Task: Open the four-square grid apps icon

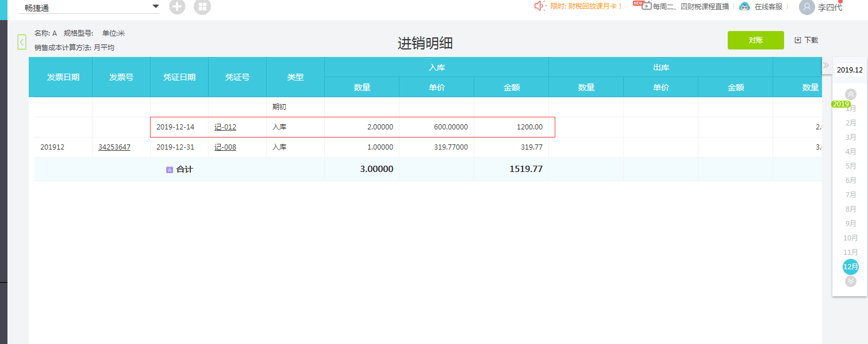Action: click(x=202, y=7)
